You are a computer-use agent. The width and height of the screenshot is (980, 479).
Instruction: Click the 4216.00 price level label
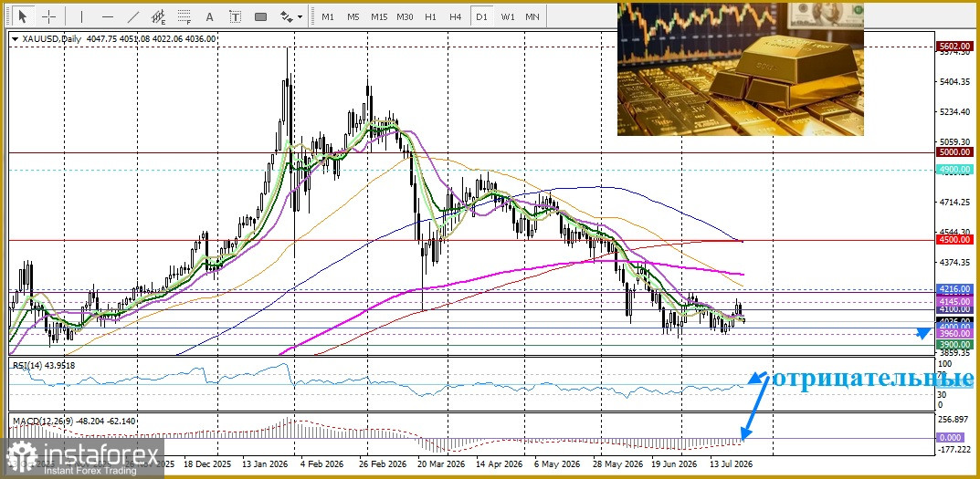point(955,289)
